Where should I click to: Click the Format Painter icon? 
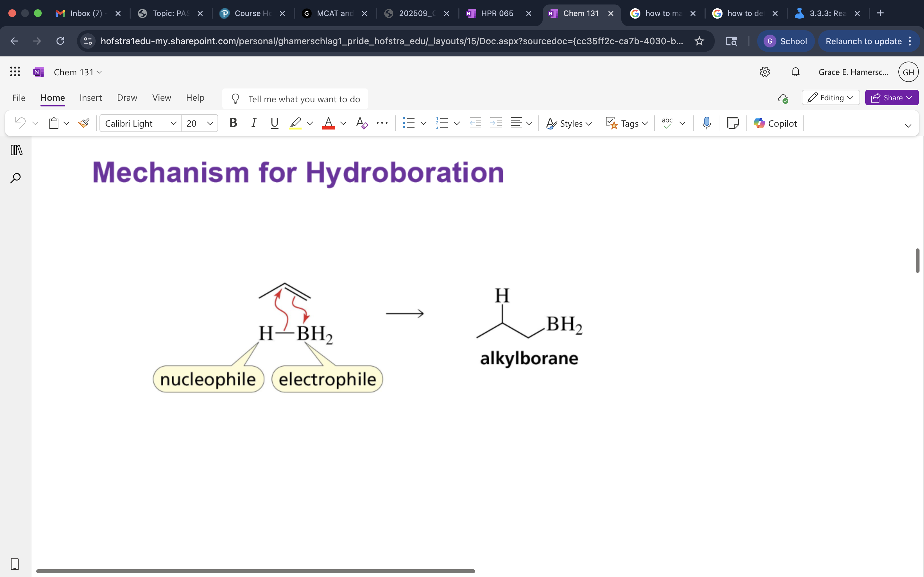pyautogui.click(x=83, y=123)
